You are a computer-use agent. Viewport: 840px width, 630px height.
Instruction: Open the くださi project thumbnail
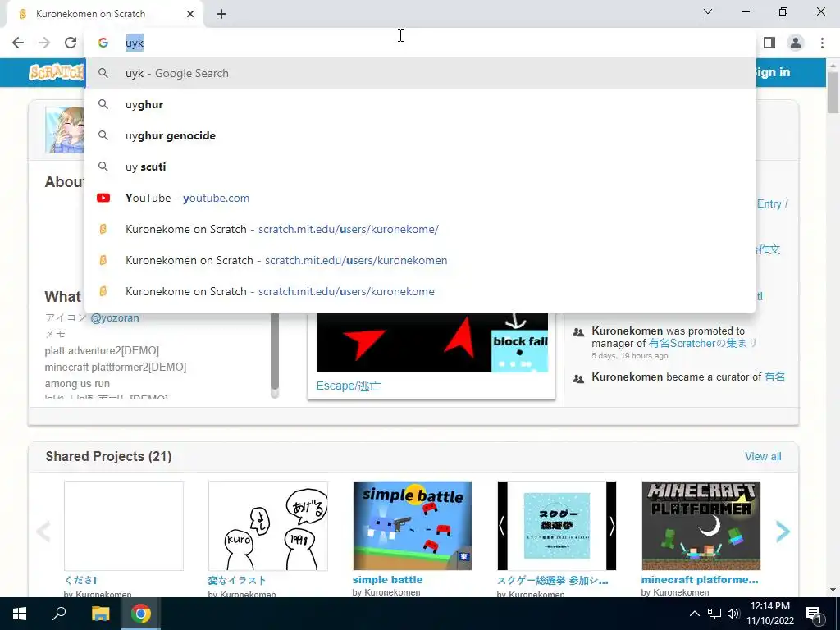pos(124,526)
